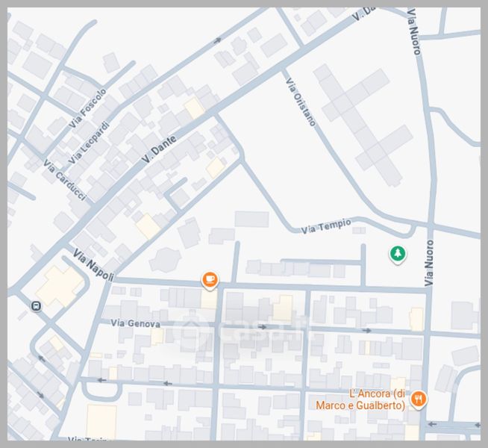Viewport: 488px width, 448px height.
Task: Select the green park tree marker
Action: point(398,255)
